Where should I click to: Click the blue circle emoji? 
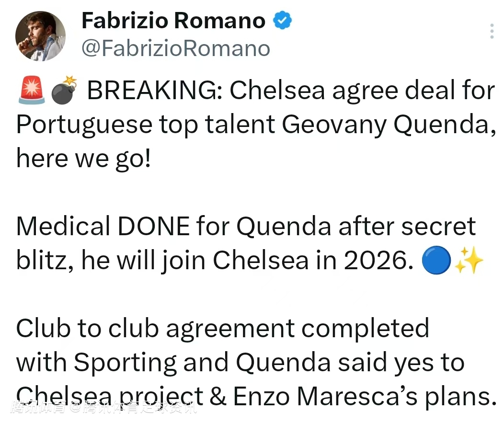click(436, 262)
